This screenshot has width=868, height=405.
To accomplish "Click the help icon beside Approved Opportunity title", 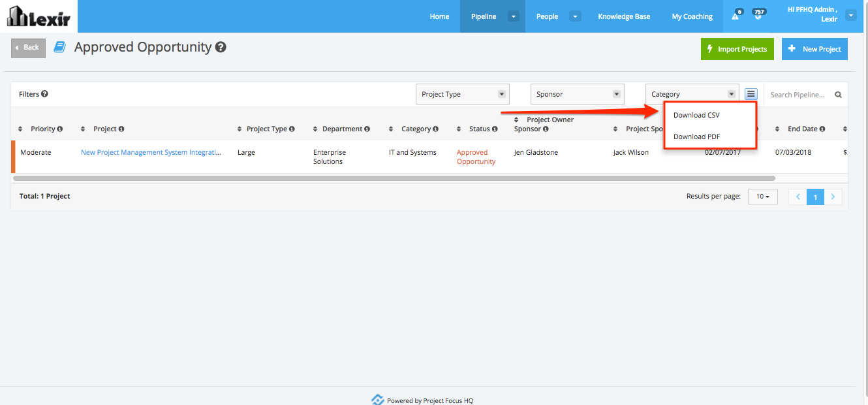I will click(x=221, y=47).
